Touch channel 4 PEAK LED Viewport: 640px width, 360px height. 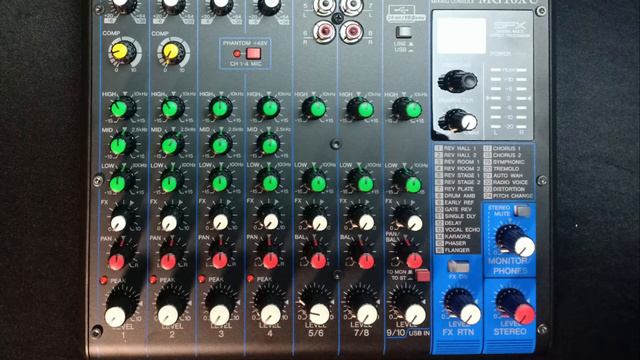(x=251, y=279)
